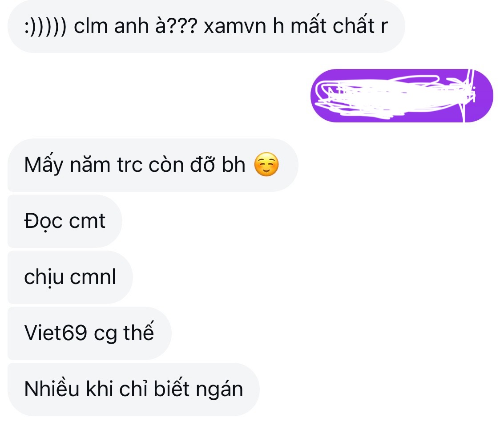Click the word "cmnl" in the chat
This screenshot has height=430, width=504.
tap(93, 277)
